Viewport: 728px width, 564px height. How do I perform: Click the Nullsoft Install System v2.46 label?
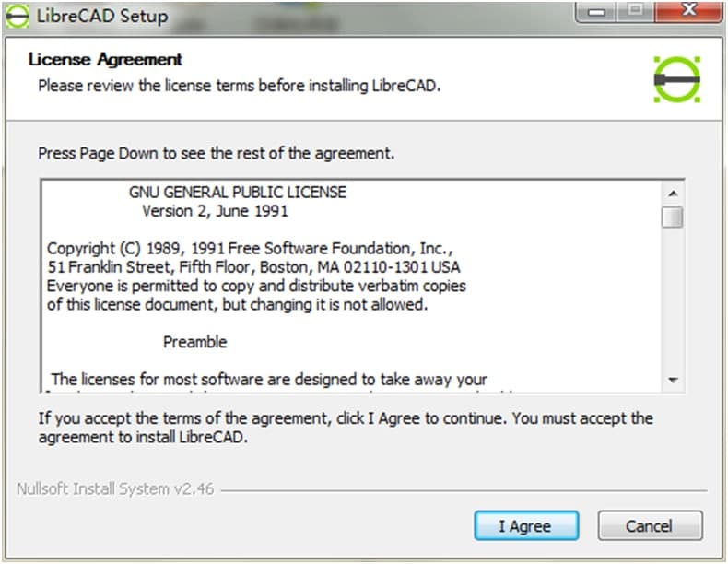(x=115, y=489)
